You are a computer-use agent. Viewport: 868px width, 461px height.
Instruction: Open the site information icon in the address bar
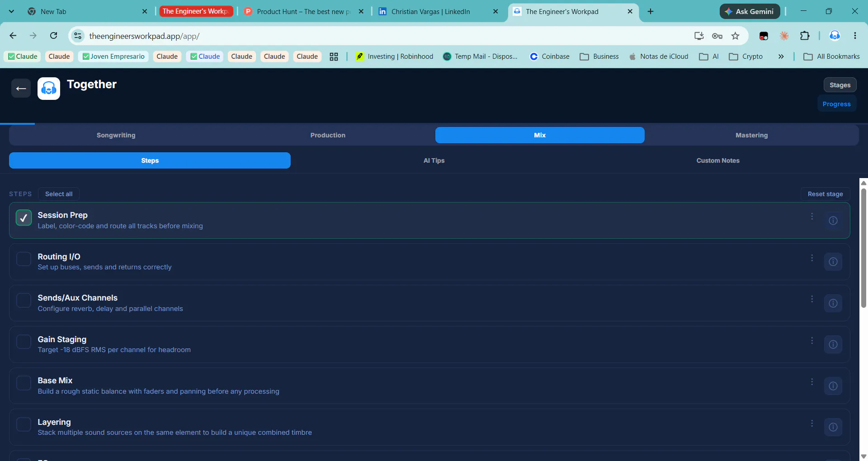click(78, 36)
